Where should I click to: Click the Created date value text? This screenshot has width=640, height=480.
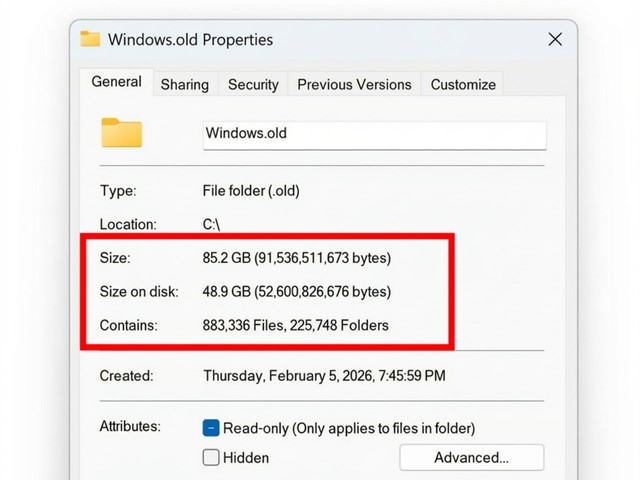point(324,376)
